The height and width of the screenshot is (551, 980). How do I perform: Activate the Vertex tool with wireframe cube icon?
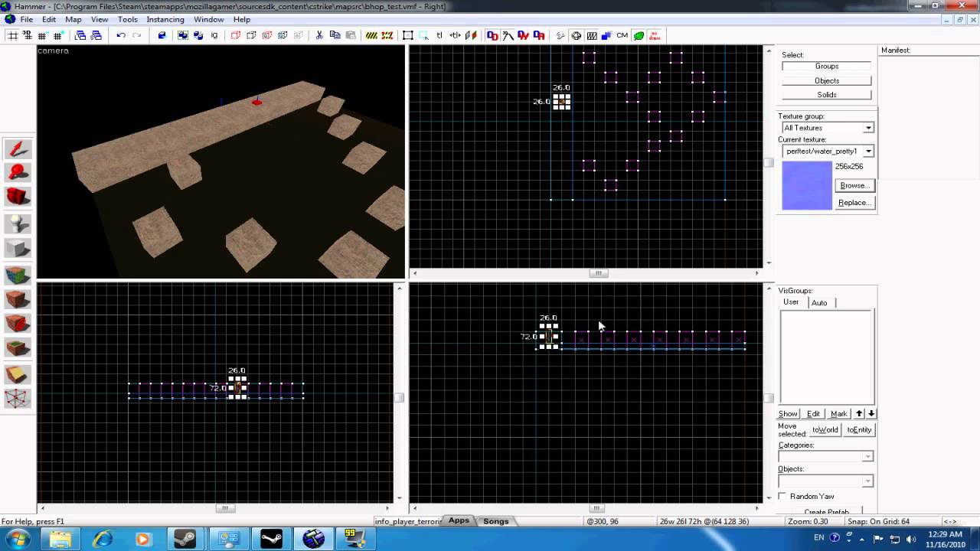[18, 399]
